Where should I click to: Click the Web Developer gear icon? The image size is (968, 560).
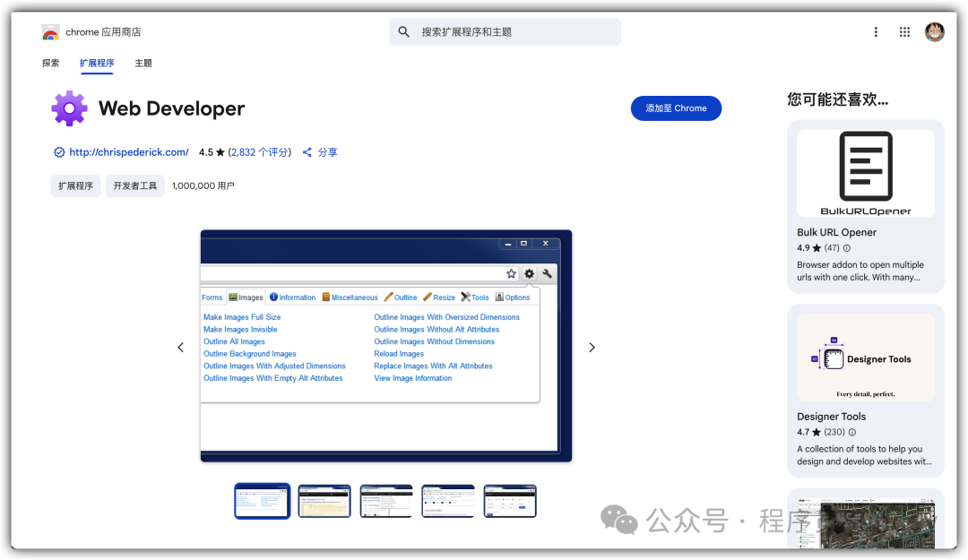click(69, 108)
